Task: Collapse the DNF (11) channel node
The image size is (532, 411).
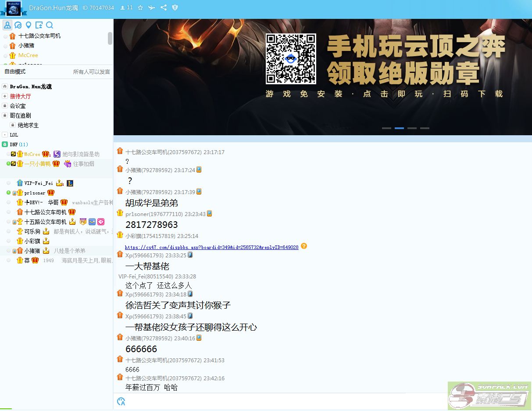Action: (x=4, y=144)
